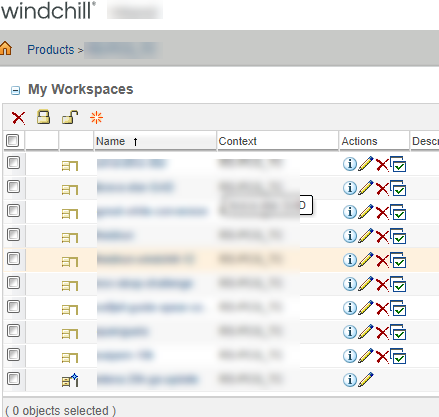Click the closed padlock lock toolbar icon
Image resolution: width=439 pixels, height=417 pixels.
point(43,117)
